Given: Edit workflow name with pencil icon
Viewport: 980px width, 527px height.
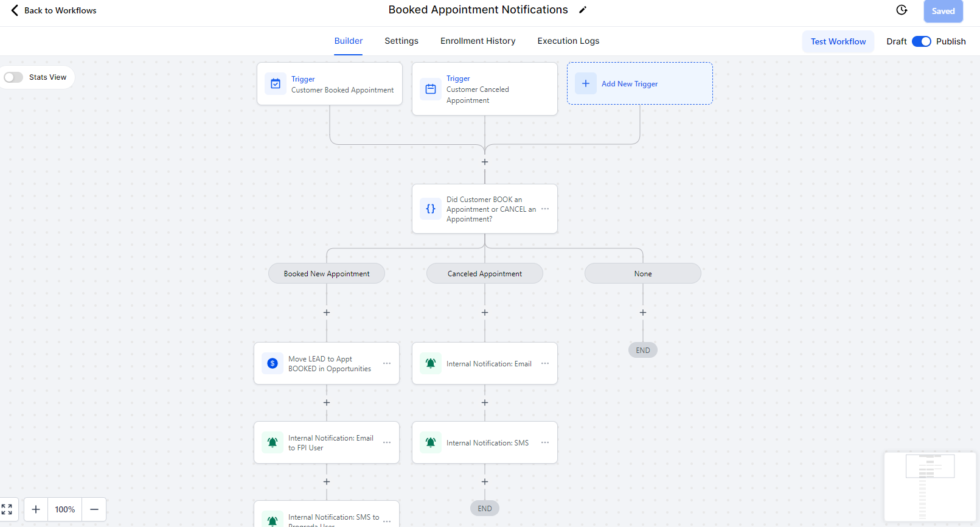Looking at the screenshot, I should [x=583, y=10].
